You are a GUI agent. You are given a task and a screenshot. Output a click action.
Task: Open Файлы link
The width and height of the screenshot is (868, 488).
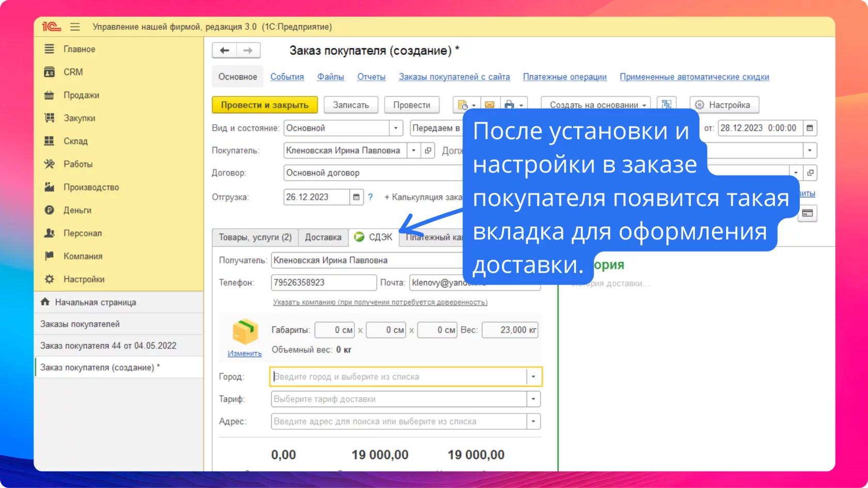[331, 76]
